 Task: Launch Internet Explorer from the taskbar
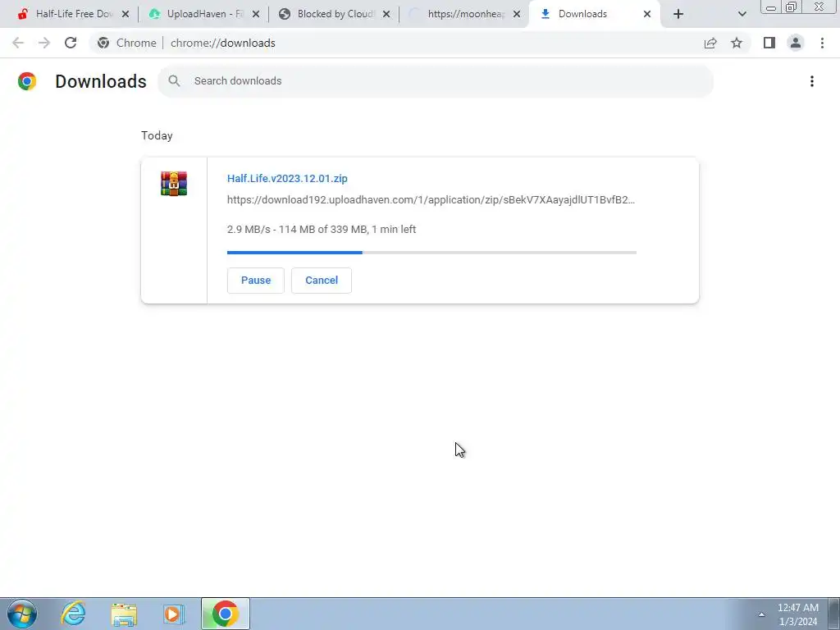pyautogui.click(x=73, y=614)
